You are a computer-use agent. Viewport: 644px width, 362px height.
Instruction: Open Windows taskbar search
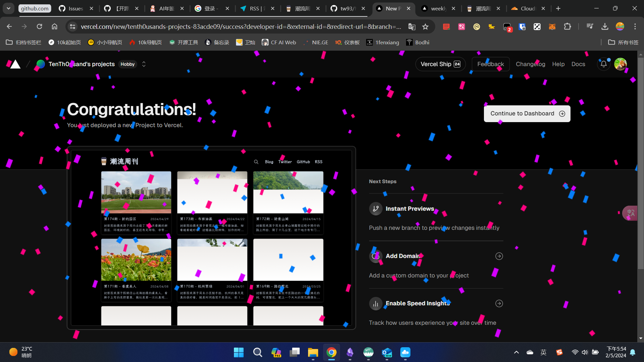pyautogui.click(x=257, y=352)
